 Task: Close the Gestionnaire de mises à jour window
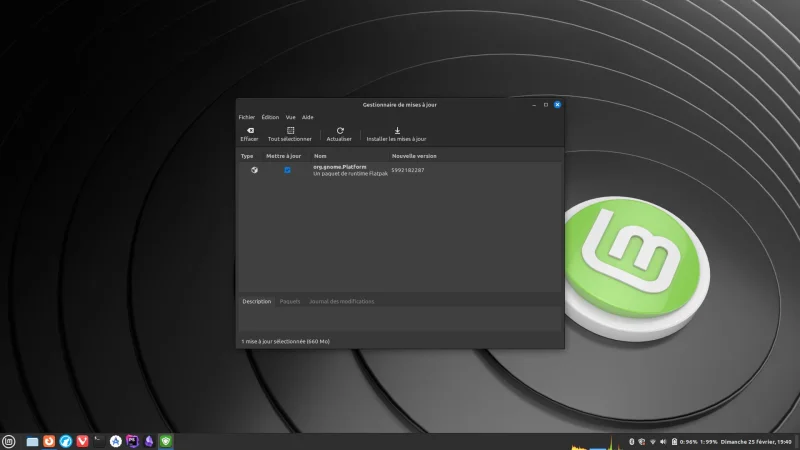click(x=557, y=105)
